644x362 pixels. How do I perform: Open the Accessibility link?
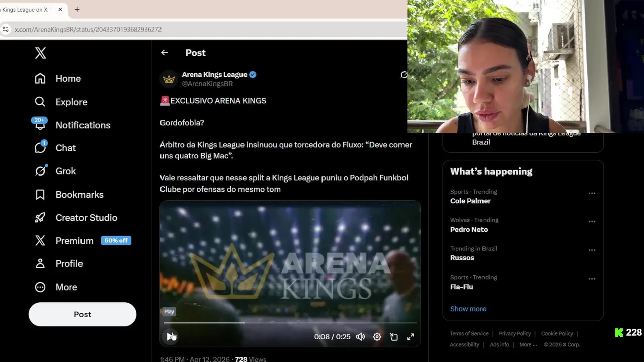coord(464,344)
